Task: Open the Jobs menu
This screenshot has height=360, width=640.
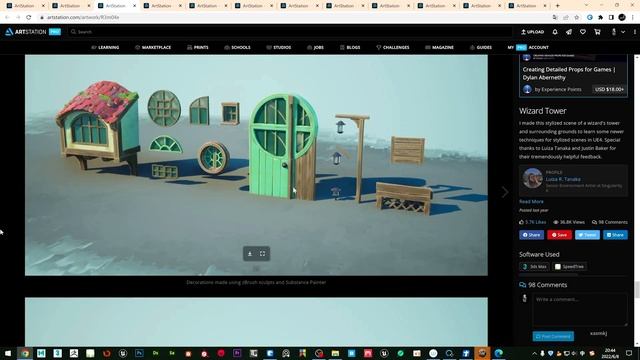Action: (315, 47)
